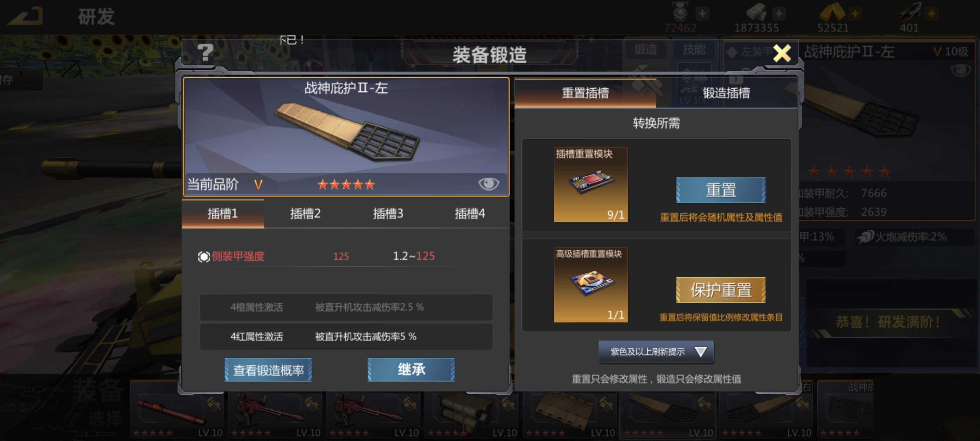Select the 插槽重置模块 item icon
Image resolution: width=980 pixels, height=441 pixels.
pyautogui.click(x=590, y=184)
